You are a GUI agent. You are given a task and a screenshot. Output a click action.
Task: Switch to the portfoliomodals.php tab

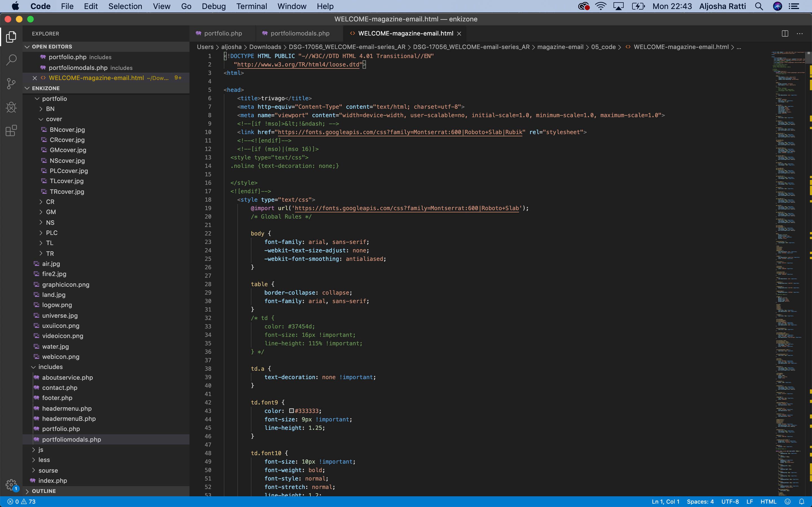click(x=299, y=34)
